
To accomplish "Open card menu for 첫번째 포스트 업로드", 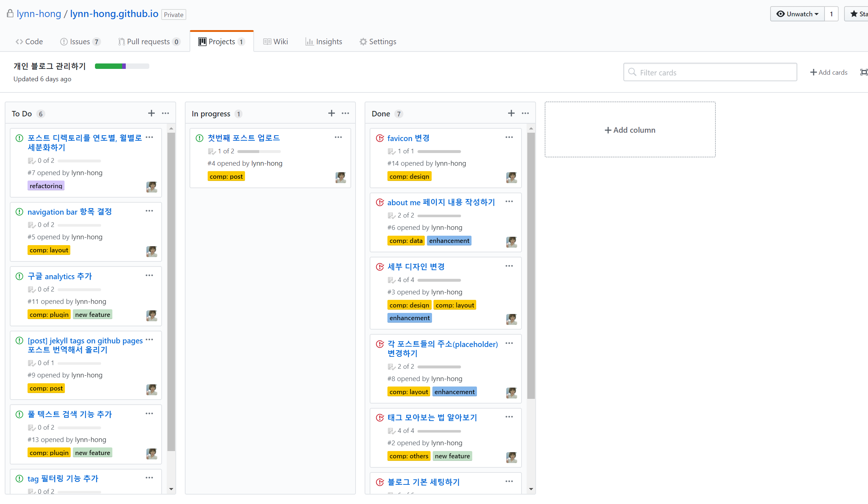I will pyautogui.click(x=338, y=137).
